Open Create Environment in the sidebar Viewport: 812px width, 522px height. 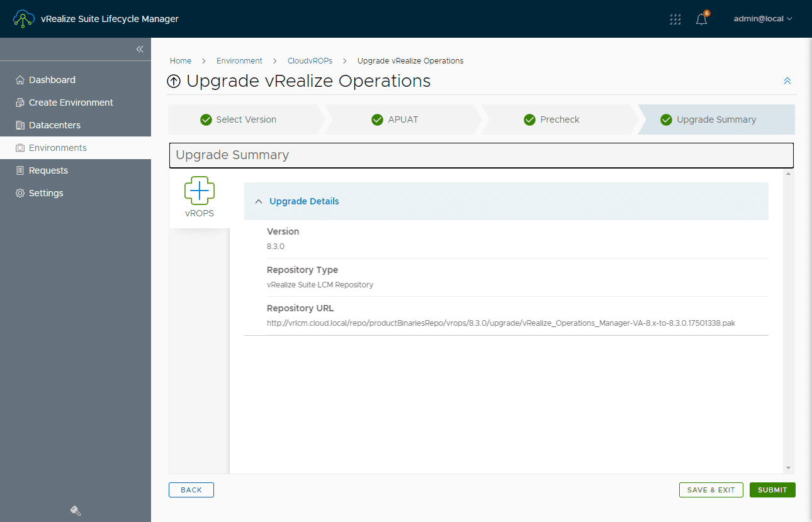pyautogui.click(x=70, y=103)
